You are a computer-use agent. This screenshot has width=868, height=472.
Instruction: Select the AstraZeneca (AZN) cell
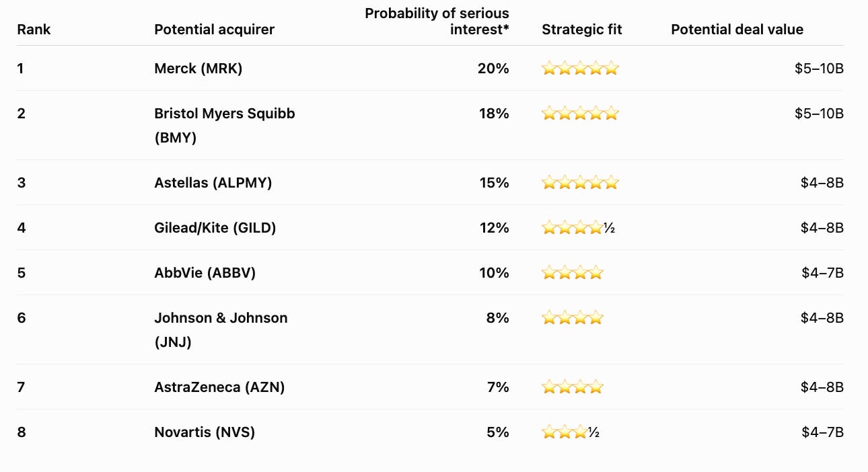[x=219, y=387]
